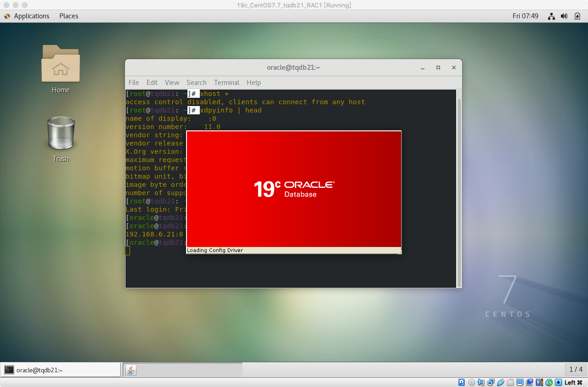
Task: Click the VirtualBox hard disk activity icon
Action: click(462, 382)
